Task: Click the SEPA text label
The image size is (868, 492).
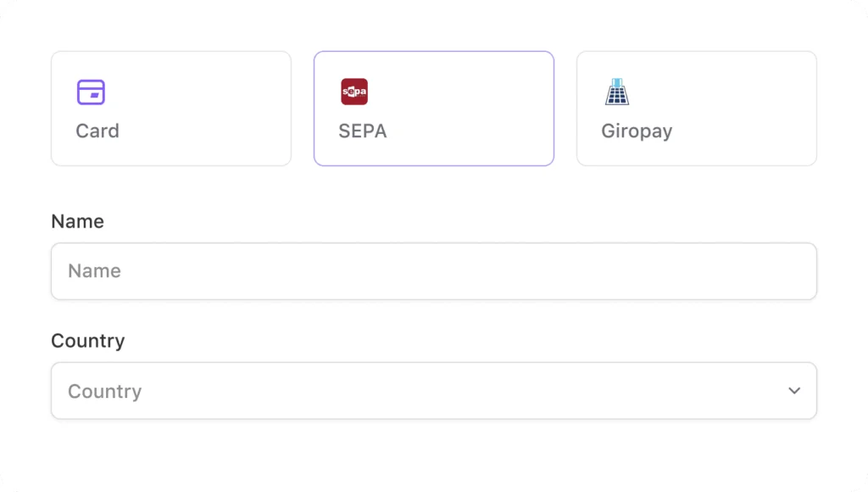Action: (x=363, y=131)
